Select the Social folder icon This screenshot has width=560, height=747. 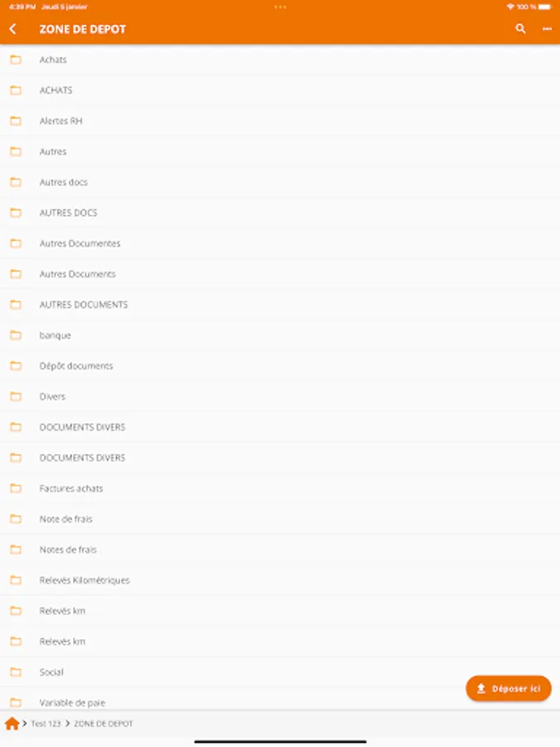[16, 672]
